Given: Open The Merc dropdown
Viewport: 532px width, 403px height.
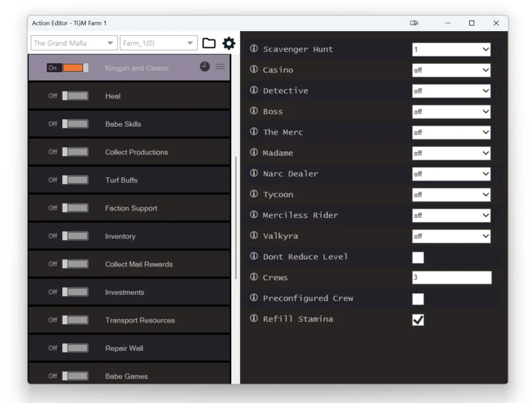Looking at the screenshot, I should tap(451, 133).
